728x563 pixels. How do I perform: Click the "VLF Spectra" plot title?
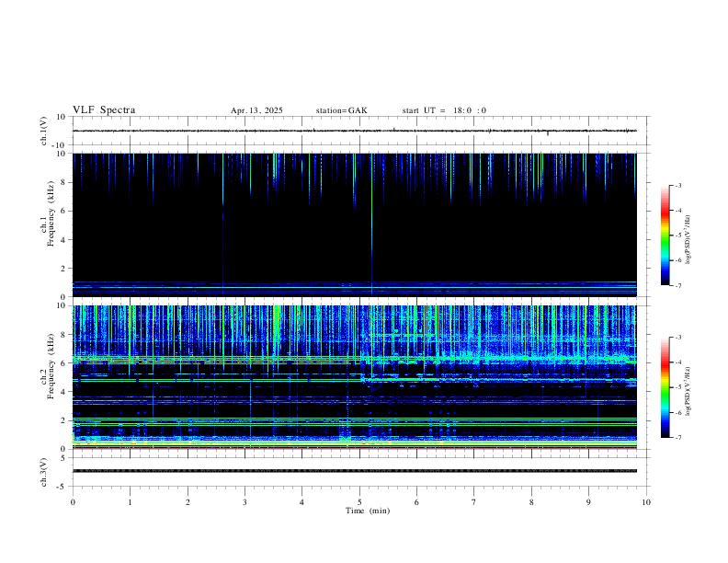click(x=104, y=110)
